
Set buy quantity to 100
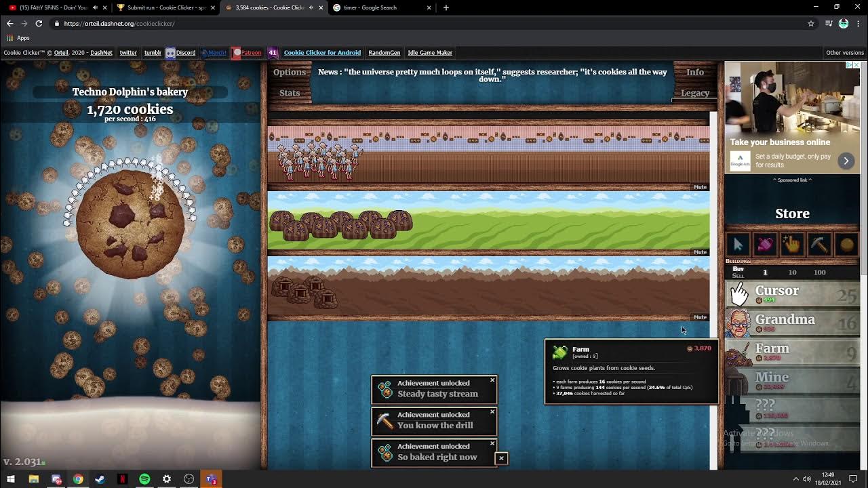coord(820,272)
